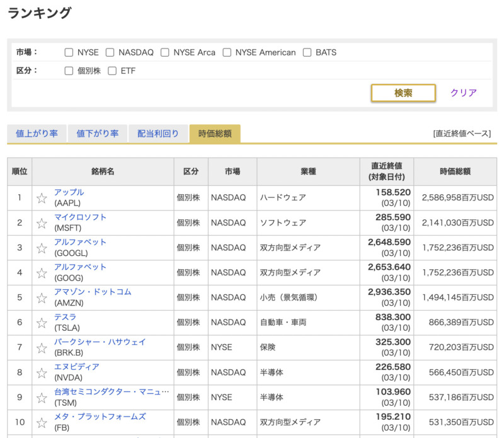Open the マイクロソフト stock link

pos(80,217)
